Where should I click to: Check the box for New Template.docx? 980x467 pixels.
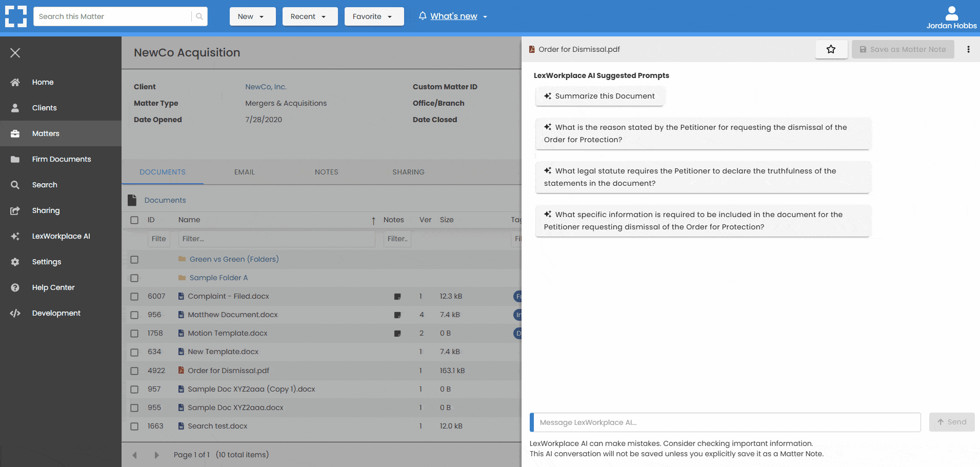coord(134,353)
